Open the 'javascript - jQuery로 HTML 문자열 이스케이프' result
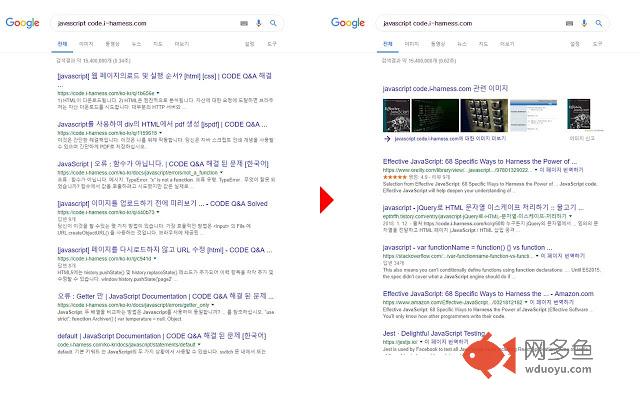Image resolution: width=640 pixels, height=400 pixels. [483, 207]
